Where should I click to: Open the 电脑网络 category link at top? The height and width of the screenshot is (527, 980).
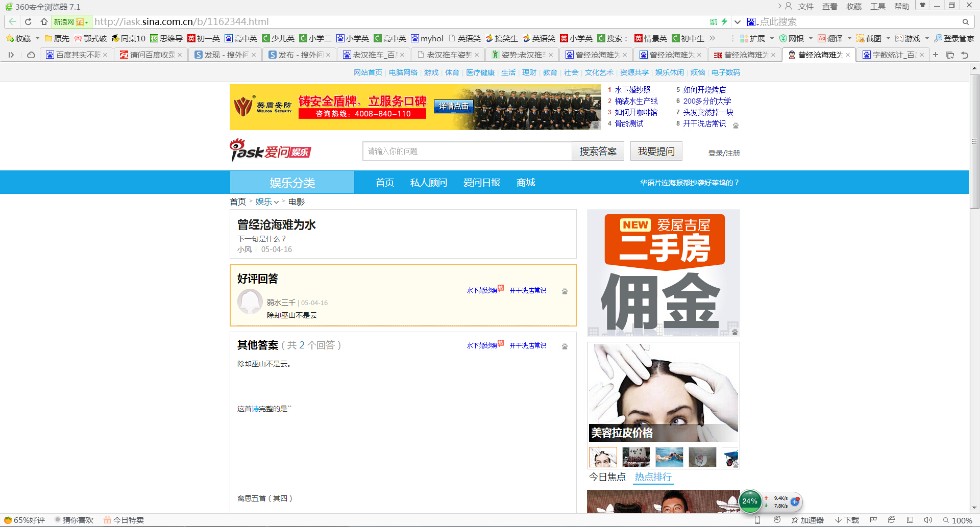pyautogui.click(x=403, y=72)
